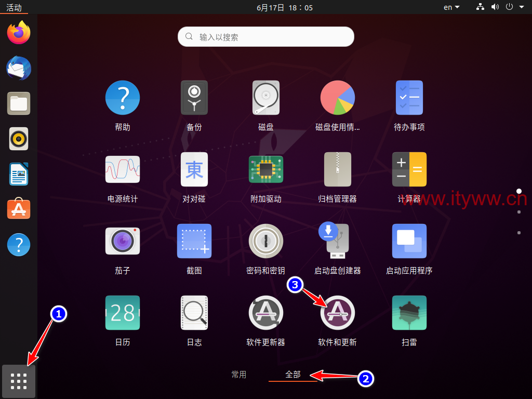This screenshot has width=532, height=399.
Task: Open LibreOffice Writer from the dock
Action: [x=19, y=174]
